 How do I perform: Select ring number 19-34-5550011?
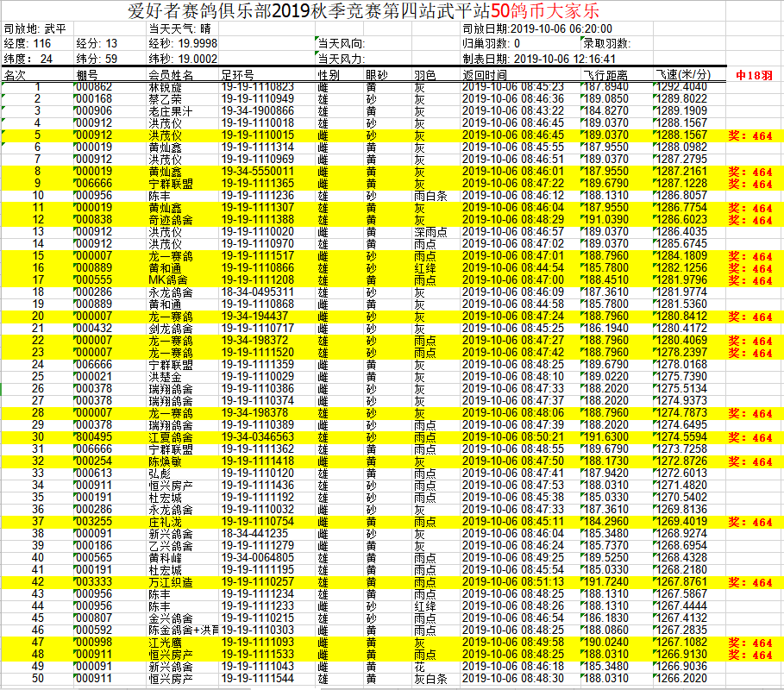tap(258, 172)
